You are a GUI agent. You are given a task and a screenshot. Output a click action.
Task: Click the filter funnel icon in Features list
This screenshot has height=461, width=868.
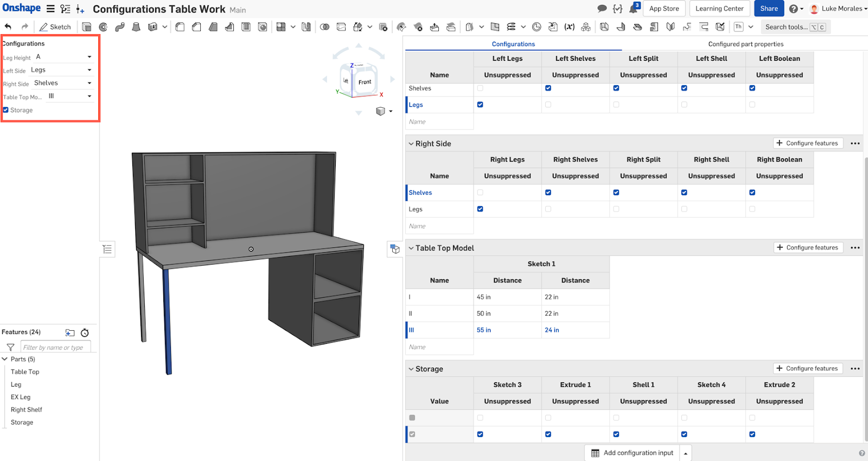(10, 347)
